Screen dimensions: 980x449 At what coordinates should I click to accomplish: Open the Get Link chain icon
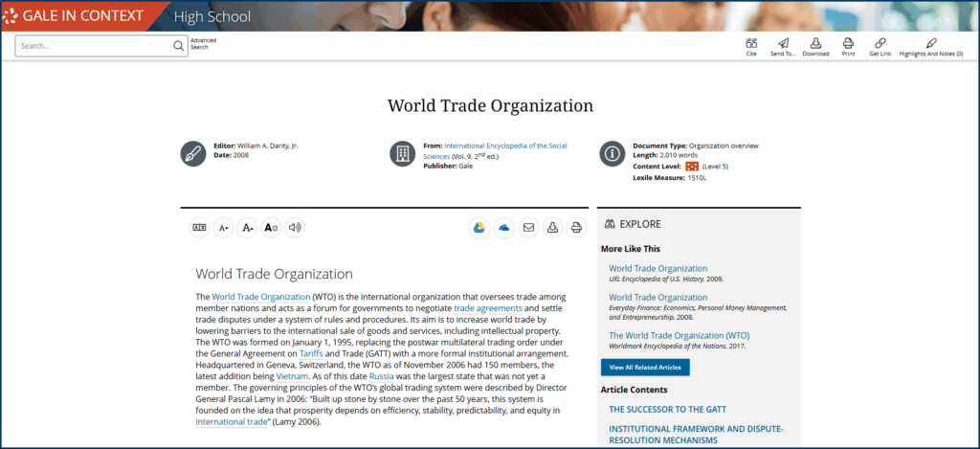tap(880, 43)
